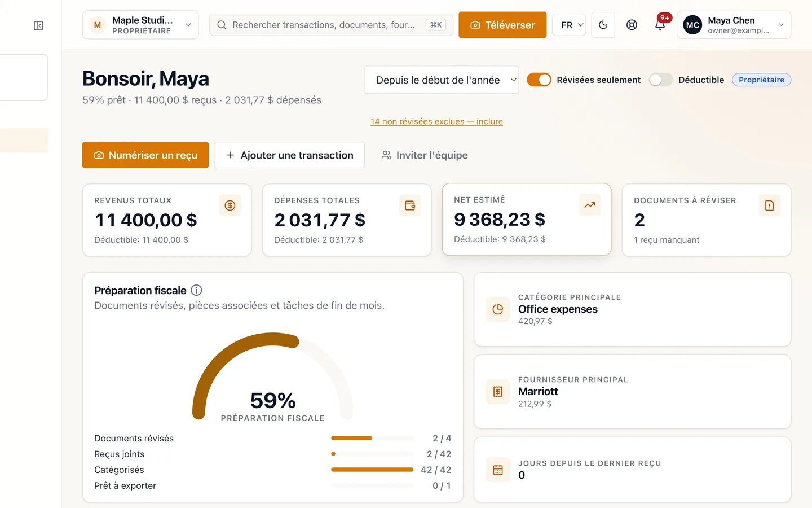Click the Bonsoir, Maya heading
This screenshot has height=508, width=812.
pos(145,78)
